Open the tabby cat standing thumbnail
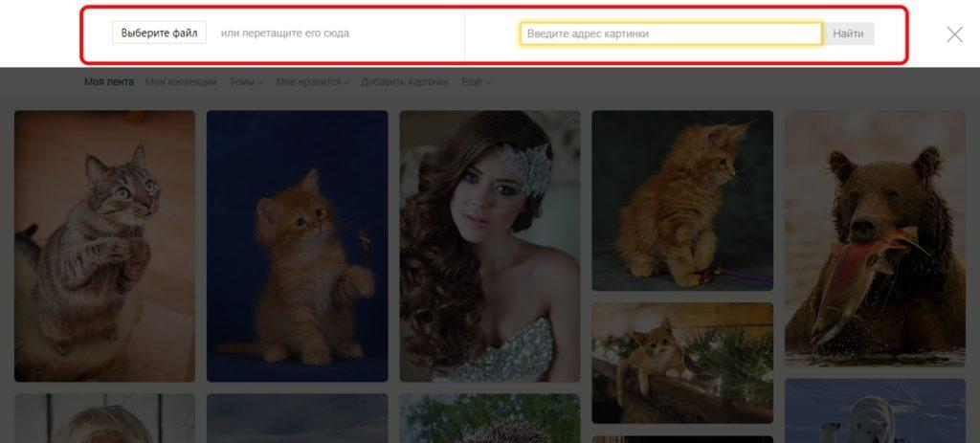Viewport: 980px width, 443px height. tap(105, 246)
